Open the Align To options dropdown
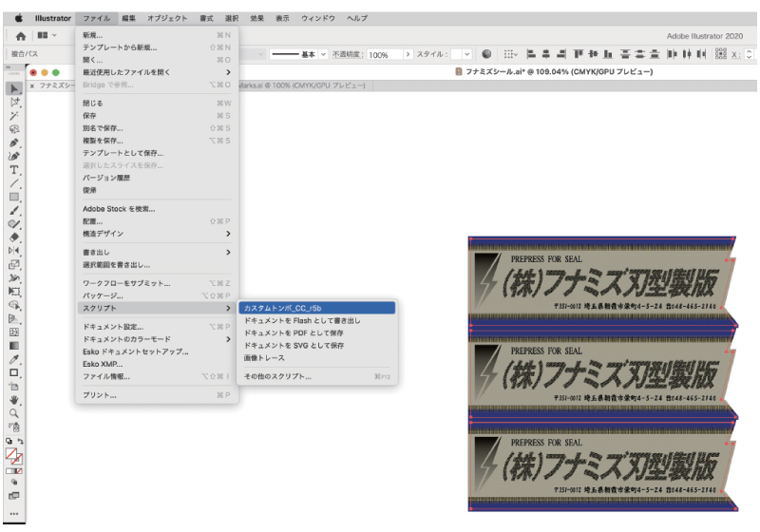This screenshot has width=760, height=532. coord(510,54)
